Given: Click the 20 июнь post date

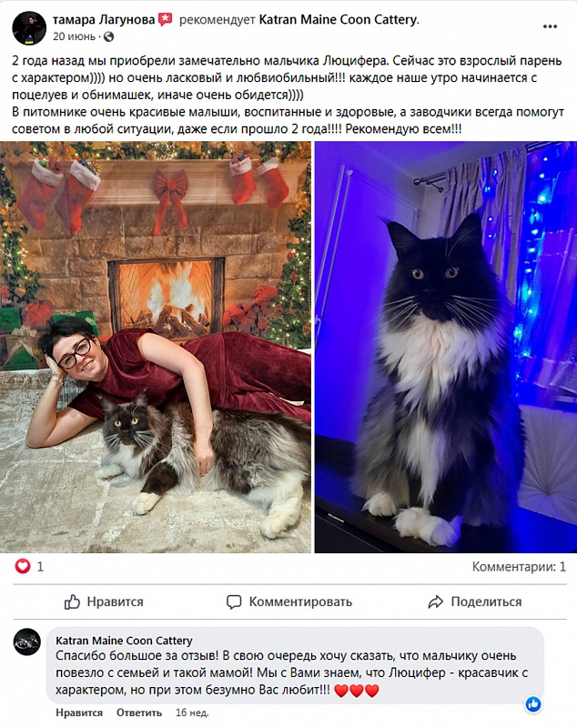Looking at the screenshot, I should 75,36.
